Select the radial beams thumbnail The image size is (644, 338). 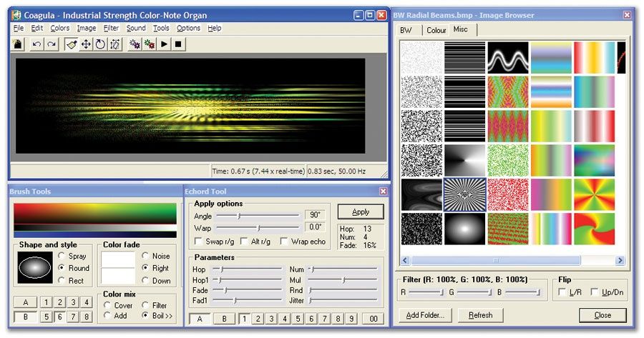464,194
